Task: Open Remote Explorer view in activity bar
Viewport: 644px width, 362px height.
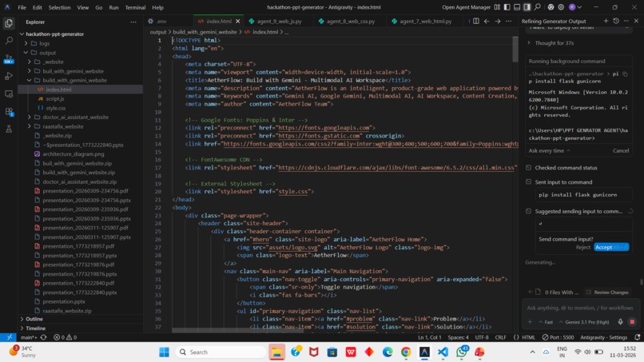Action: coord(9,93)
